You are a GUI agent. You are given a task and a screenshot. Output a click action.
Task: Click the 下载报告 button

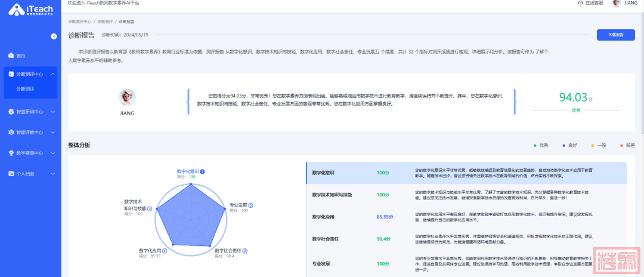[x=615, y=35]
